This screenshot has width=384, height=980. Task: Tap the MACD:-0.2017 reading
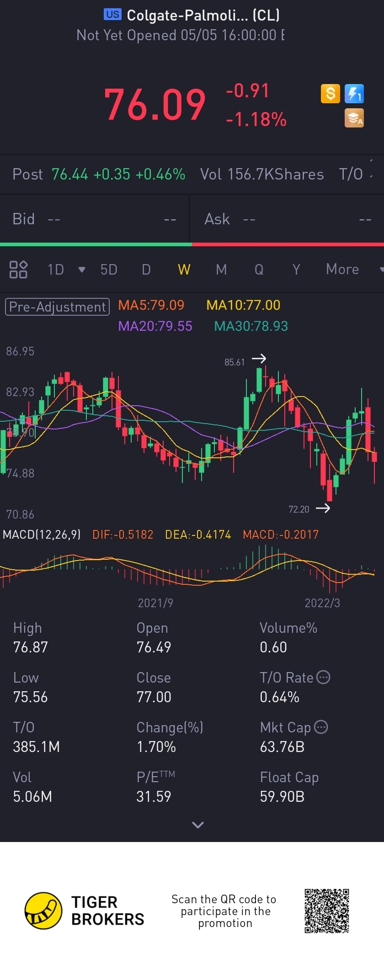pos(281,535)
